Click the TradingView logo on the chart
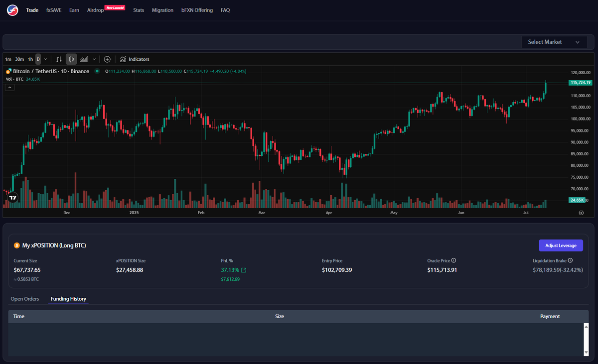This screenshot has width=598, height=364. coord(13,198)
